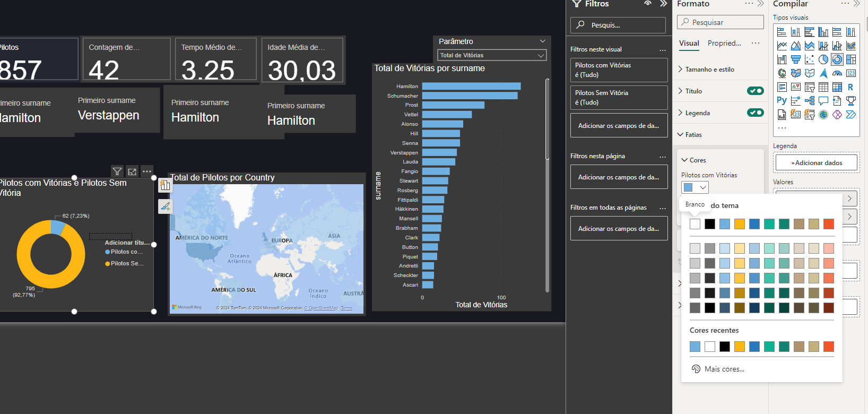Image resolution: width=868 pixels, height=414 pixels.
Task: Switch to the Visual format tab
Action: pyautogui.click(x=689, y=44)
